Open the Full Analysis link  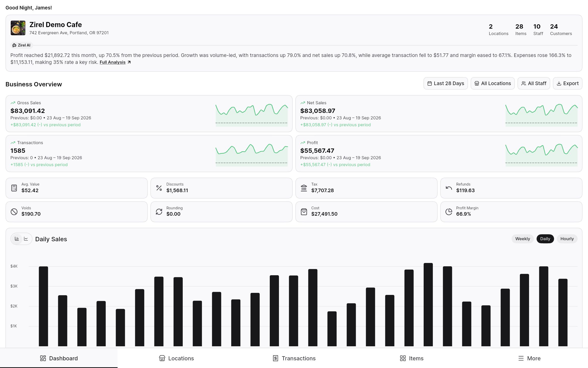pyautogui.click(x=115, y=62)
